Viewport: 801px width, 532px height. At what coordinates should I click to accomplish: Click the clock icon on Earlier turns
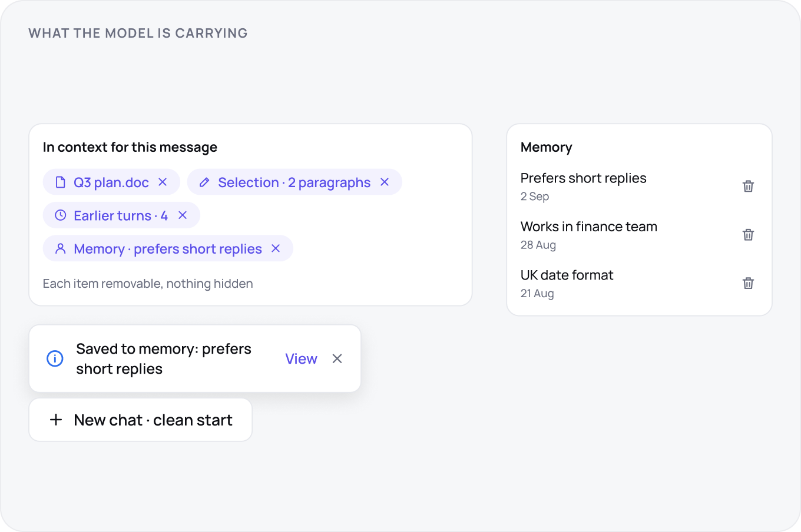(60, 215)
